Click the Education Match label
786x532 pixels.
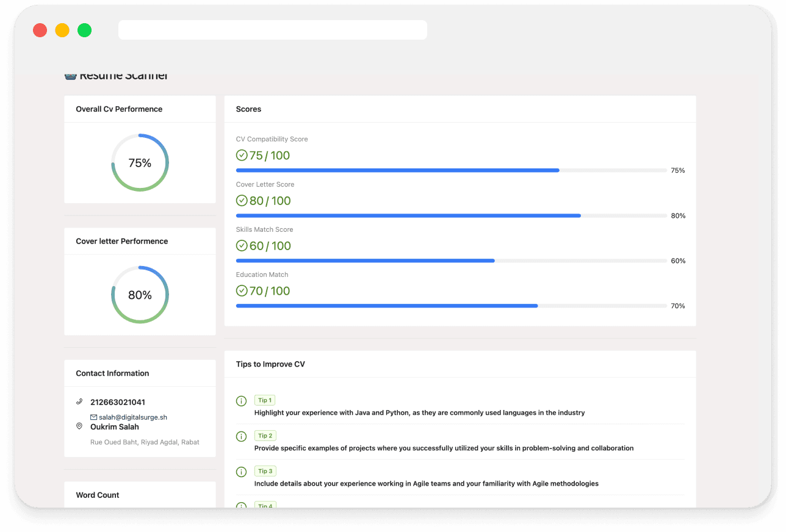(x=262, y=275)
